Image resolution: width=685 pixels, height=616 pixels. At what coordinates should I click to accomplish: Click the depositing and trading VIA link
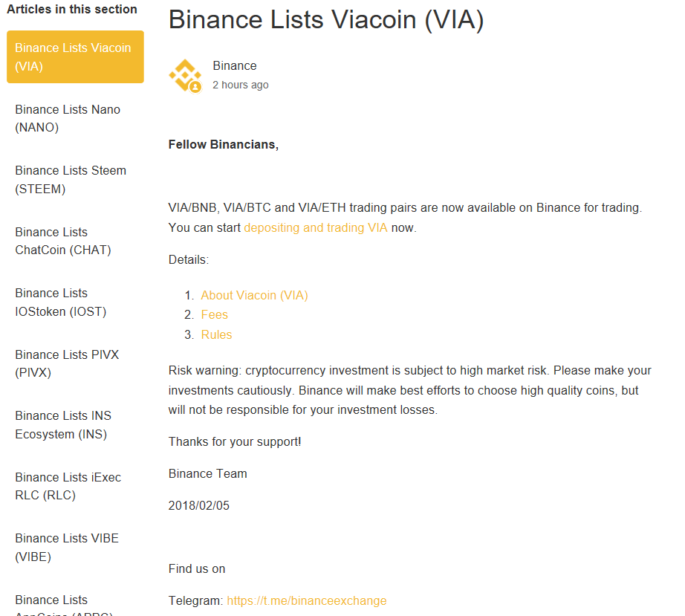(316, 227)
